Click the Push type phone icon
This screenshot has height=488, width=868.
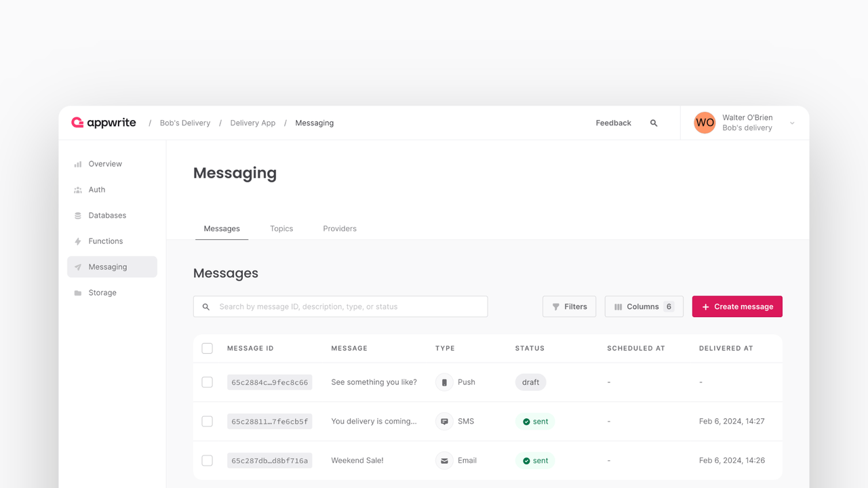coord(444,382)
